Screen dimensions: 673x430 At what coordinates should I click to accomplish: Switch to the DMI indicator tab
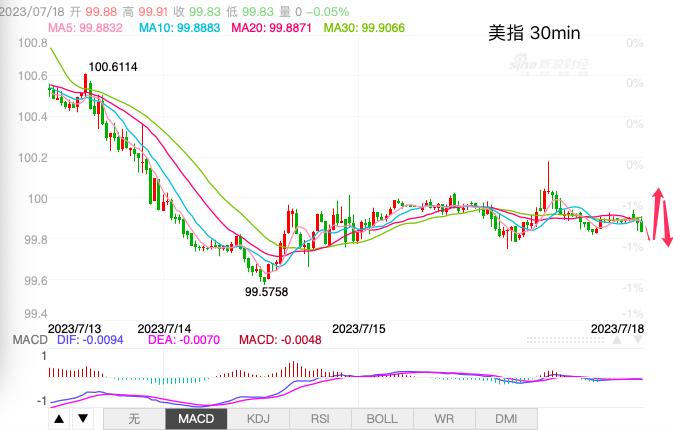click(x=506, y=418)
